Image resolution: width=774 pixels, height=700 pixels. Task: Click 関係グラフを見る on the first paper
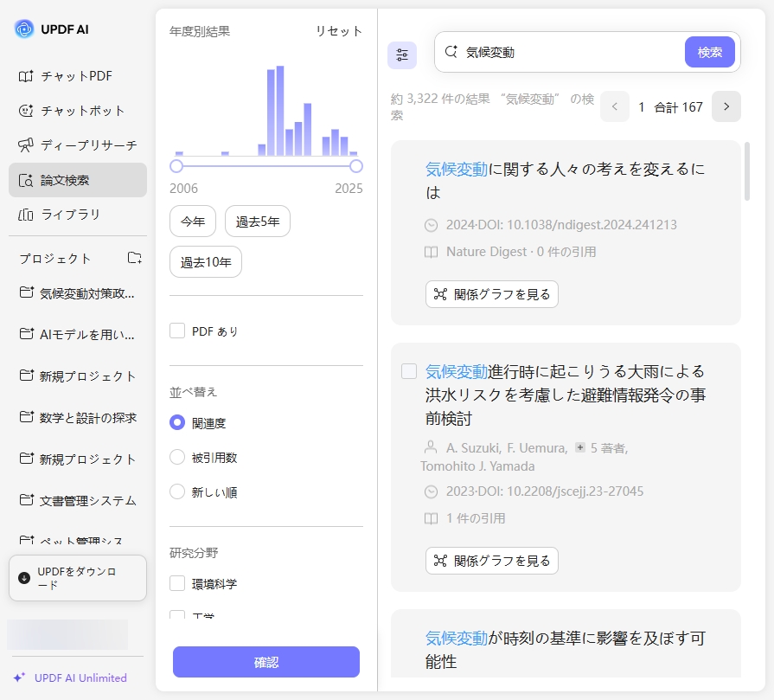[x=491, y=294]
